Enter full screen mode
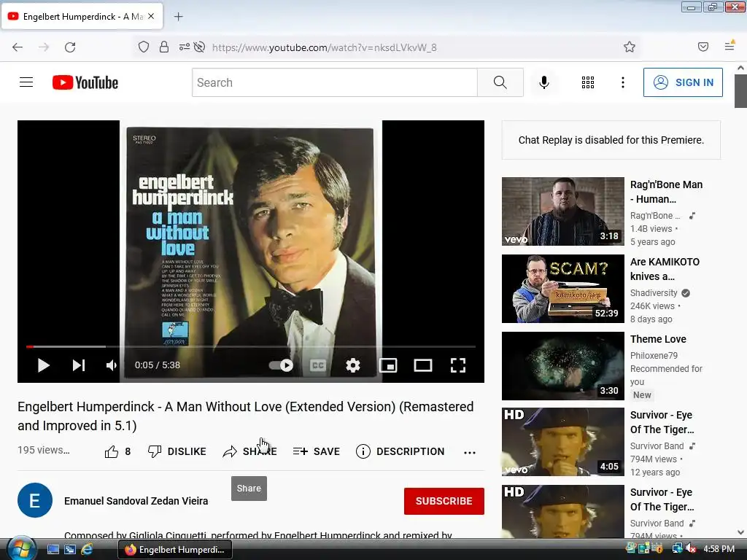Image resolution: width=747 pixels, height=560 pixels. pos(458,365)
